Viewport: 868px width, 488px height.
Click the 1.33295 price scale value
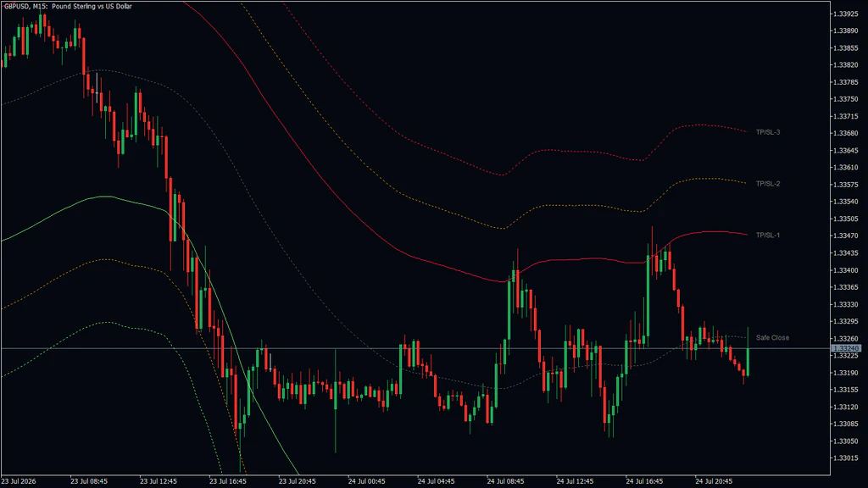click(x=846, y=321)
